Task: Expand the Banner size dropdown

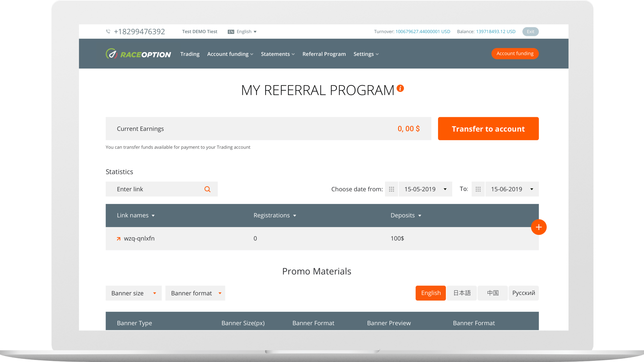Action: [x=133, y=293]
